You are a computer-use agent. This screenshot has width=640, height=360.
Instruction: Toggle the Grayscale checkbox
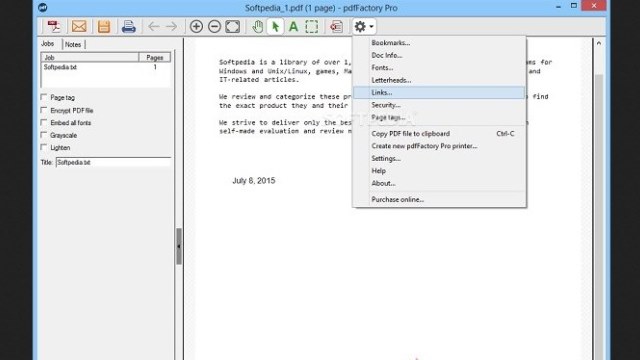pos(44,135)
